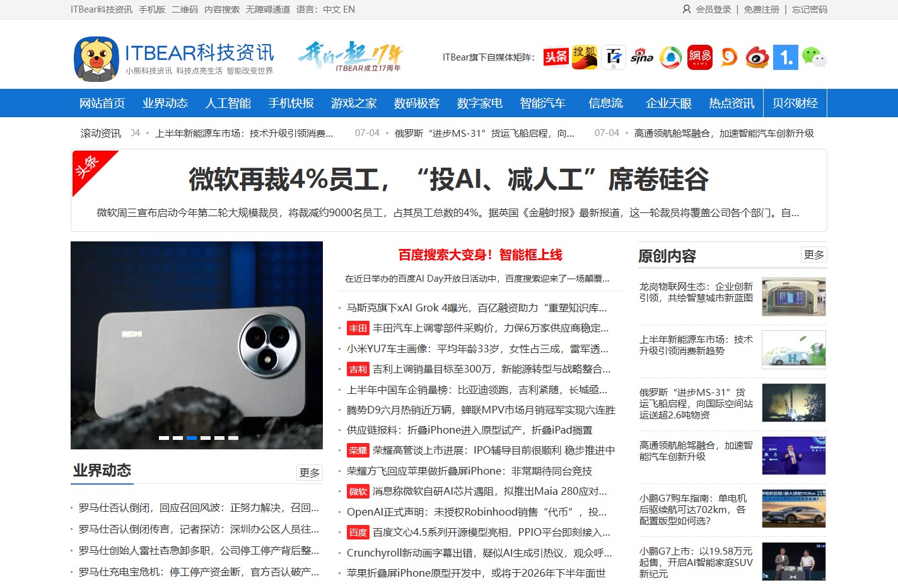
Task: Click the red 微软 tag
Action: coord(358,492)
